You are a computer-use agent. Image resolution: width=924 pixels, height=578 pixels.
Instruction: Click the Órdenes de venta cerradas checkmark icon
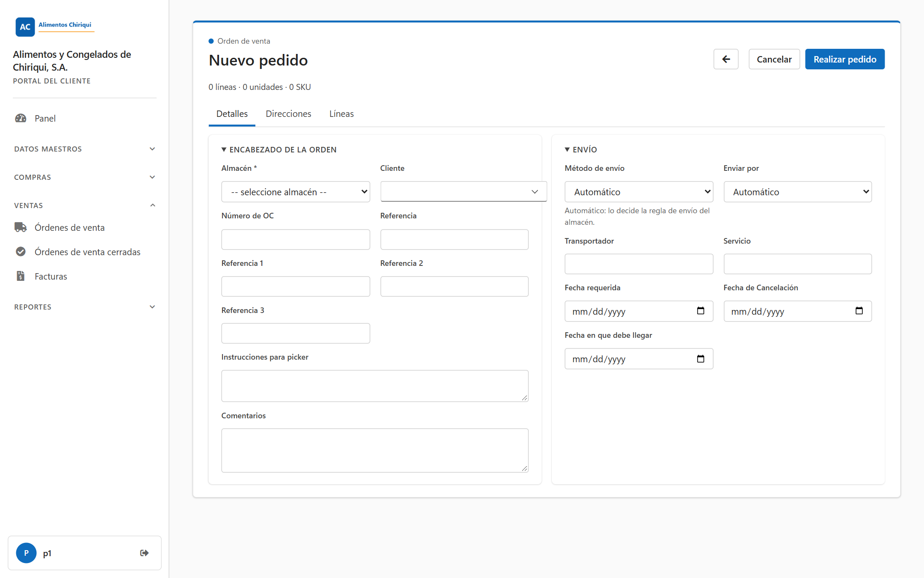pyautogui.click(x=21, y=252)
